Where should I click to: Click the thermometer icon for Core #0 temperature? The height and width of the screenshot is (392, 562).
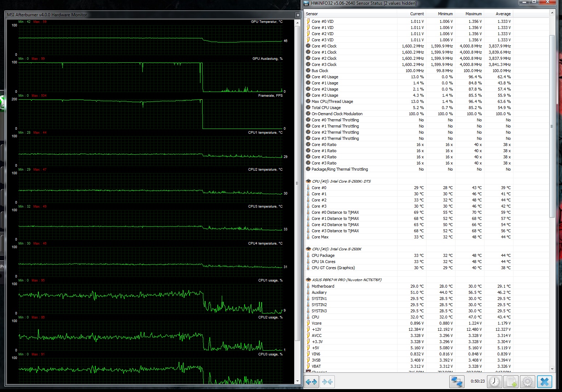point(308,188)
